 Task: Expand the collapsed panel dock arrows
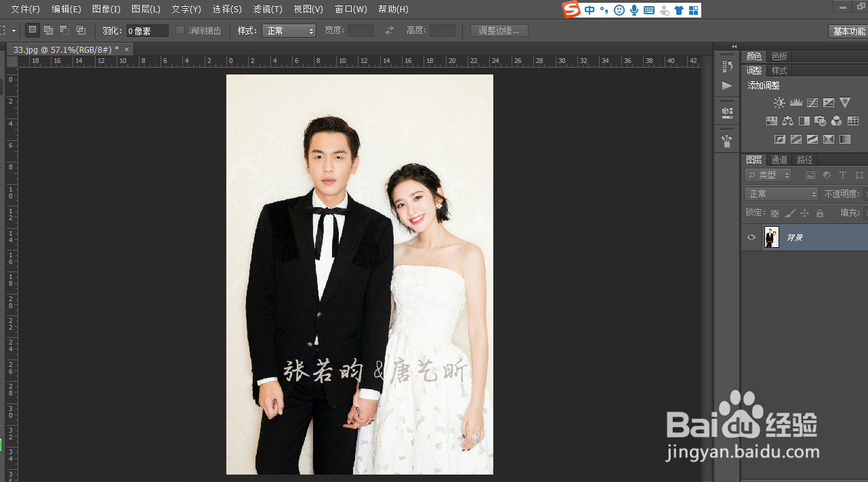(x=734, y=47)
